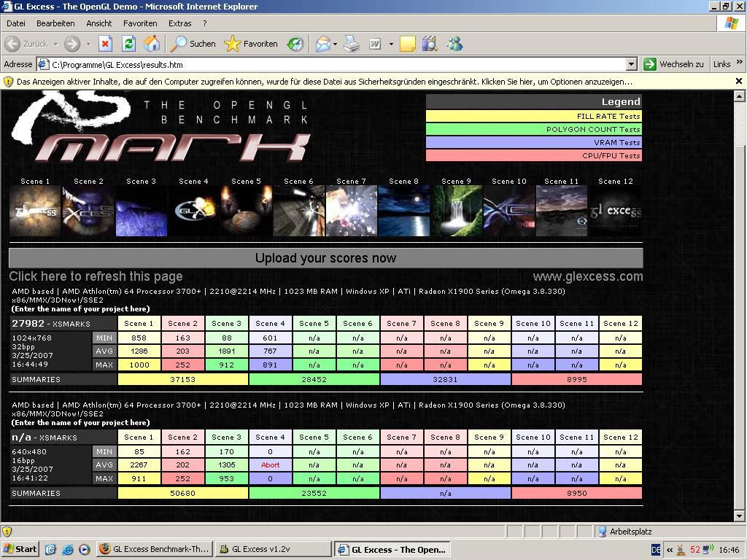This screenshot has height=560, width=747.
Task: Launch the Messenger people icon
Action: pos(455,44)
